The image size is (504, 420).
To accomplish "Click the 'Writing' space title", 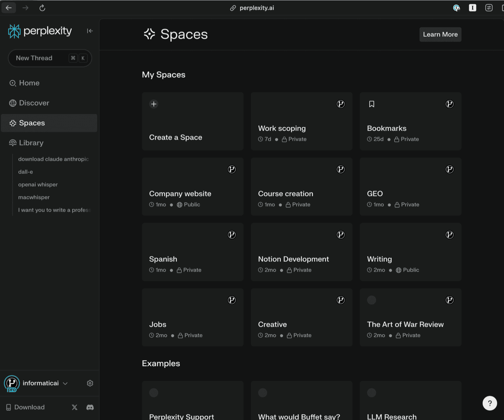I will point(379,259).
